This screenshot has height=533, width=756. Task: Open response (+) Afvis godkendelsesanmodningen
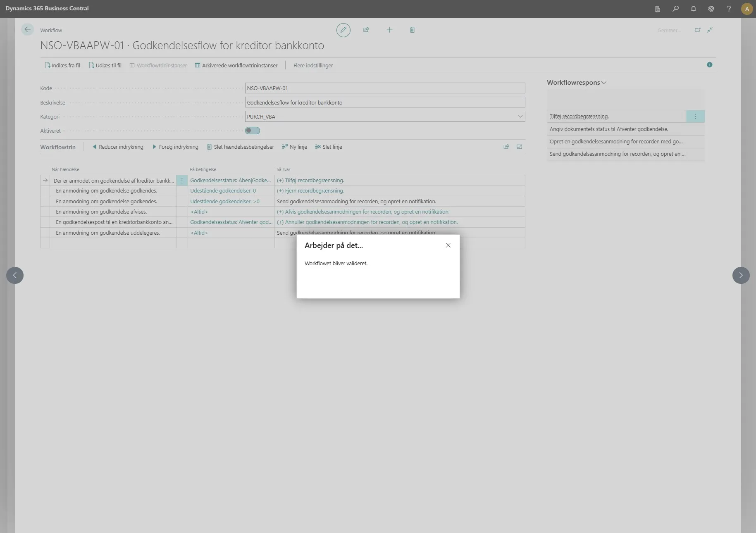[363, 212]
